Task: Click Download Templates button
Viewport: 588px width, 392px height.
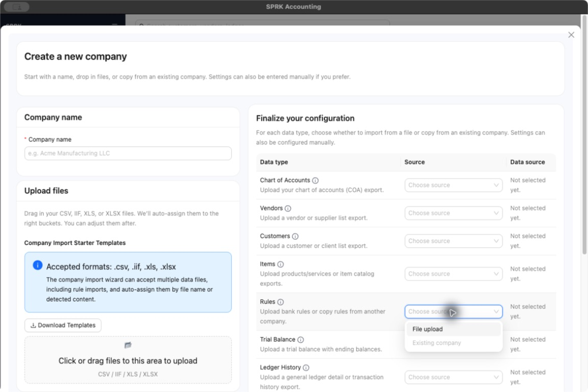Action: click(x=63, y=325)
